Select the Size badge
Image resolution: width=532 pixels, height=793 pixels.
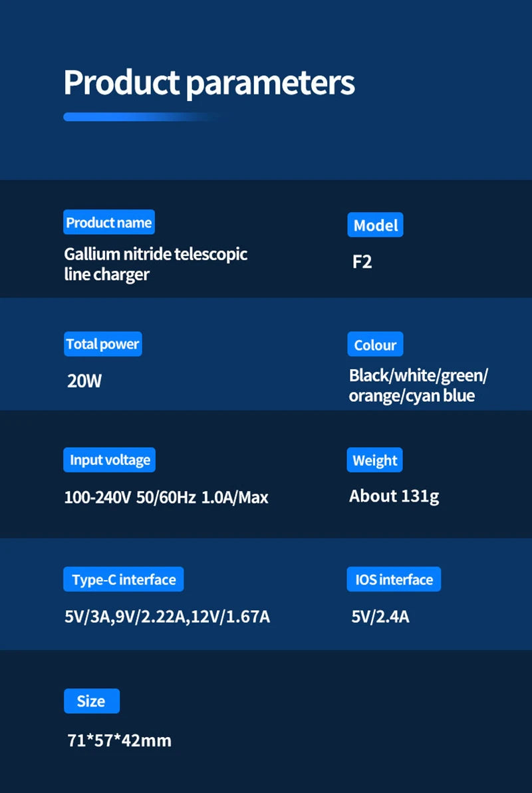click(x=91, y=701)
